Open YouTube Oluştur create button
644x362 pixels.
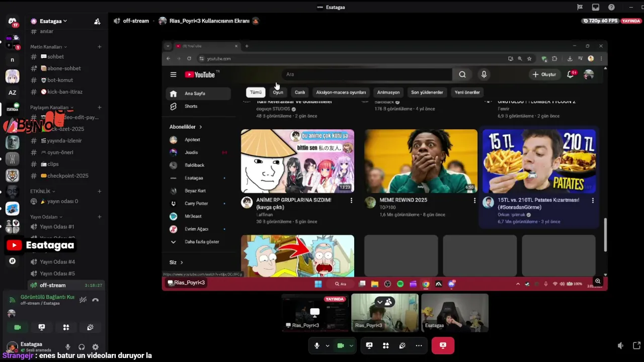[x=544, y=74]
